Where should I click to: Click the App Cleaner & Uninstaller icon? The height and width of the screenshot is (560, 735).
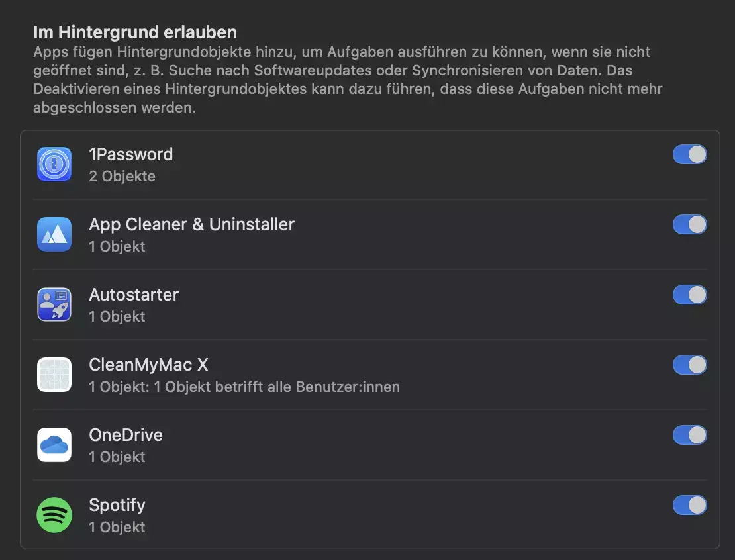54,234
